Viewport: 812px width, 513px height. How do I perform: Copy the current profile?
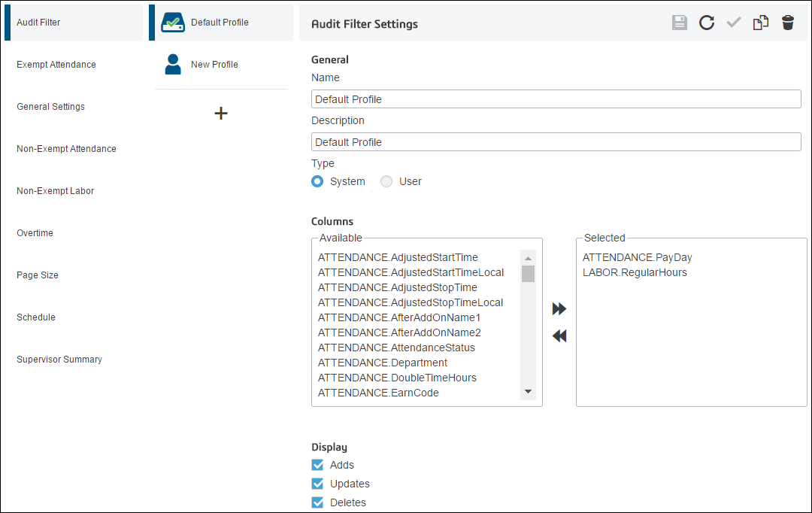[x=760, y=23]
